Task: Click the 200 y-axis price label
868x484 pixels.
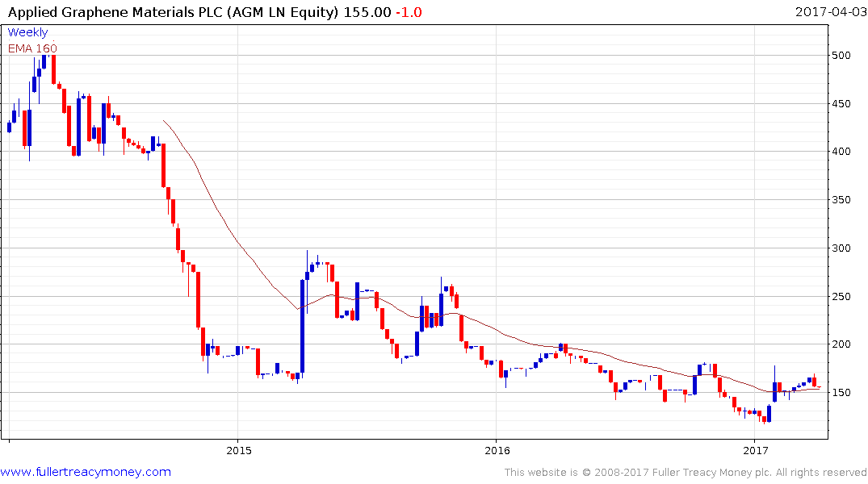Action: [841, 344]
